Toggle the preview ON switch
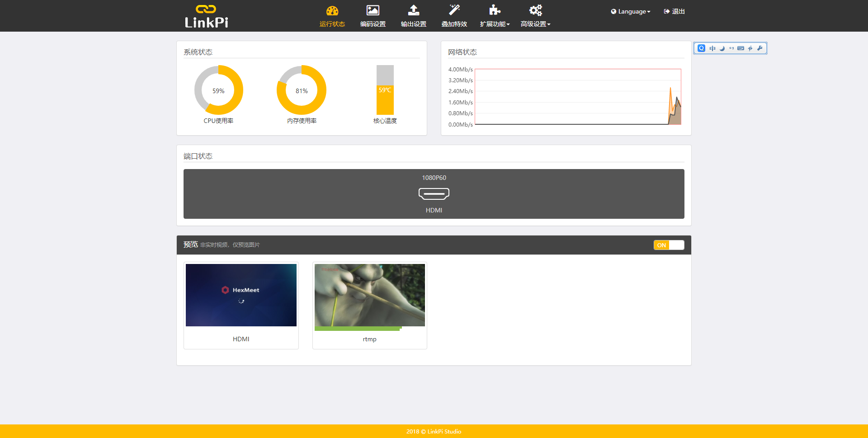This screenshot has width=868, height=438. point(669,245)
